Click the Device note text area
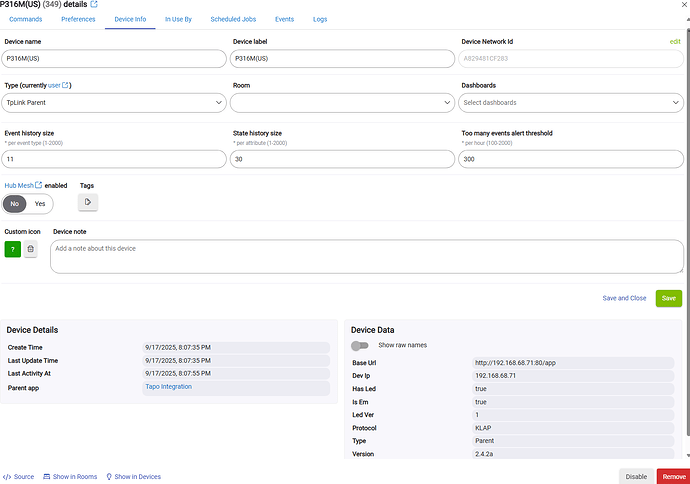Screen dimensions: 690x484 tap(367, 257)
